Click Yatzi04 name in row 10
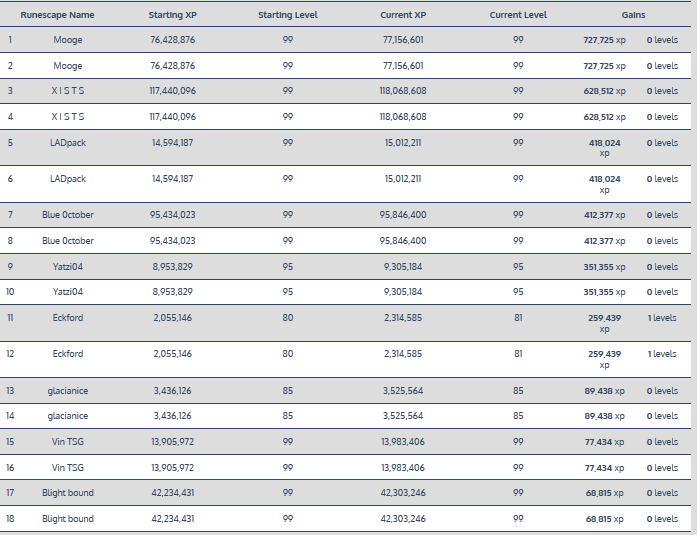Image resolution: width=697 pixels, height=535 pixels. tap(68, 292)
